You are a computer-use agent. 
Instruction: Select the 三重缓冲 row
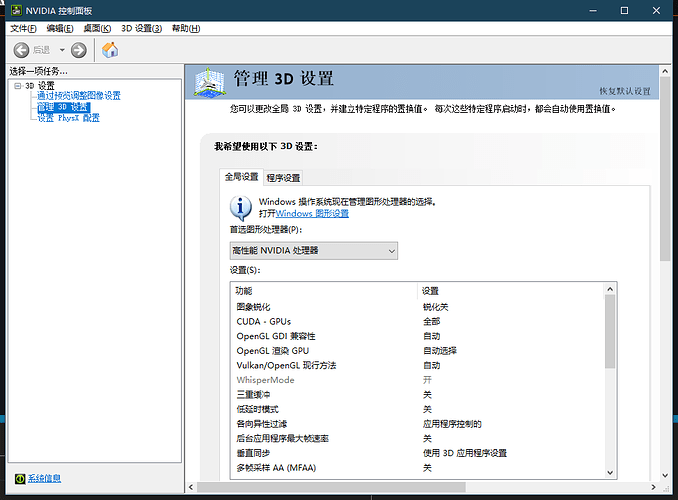point(417,395)
